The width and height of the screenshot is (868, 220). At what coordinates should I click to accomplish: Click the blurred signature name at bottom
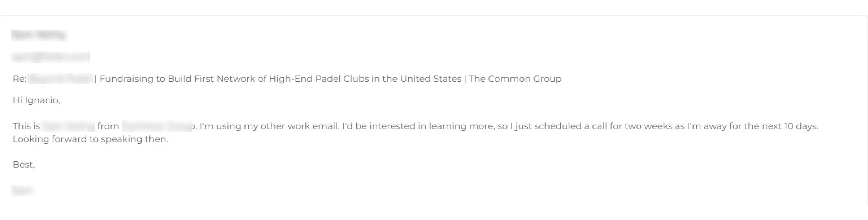pos(22,191)
